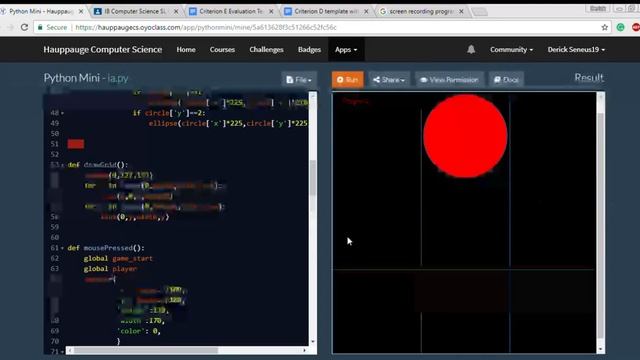Click the editor scroll-down arrow
640x360 pixels.
click(x=313, y=342)
